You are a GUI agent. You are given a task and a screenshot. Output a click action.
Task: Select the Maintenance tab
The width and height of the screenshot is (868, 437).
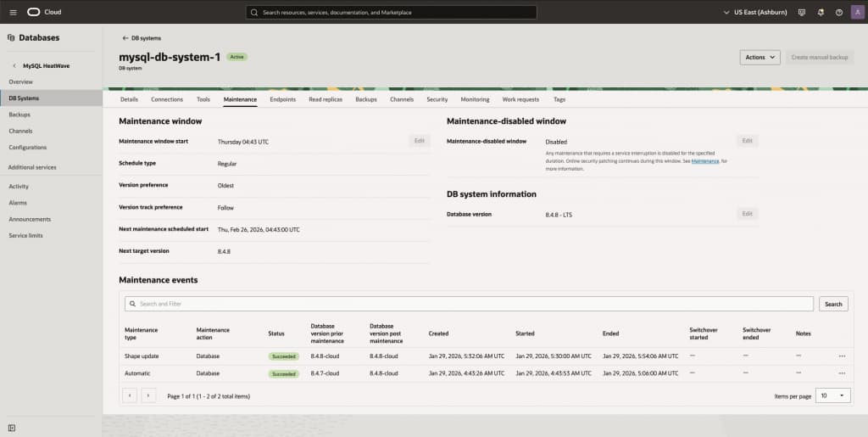[240, 99]
